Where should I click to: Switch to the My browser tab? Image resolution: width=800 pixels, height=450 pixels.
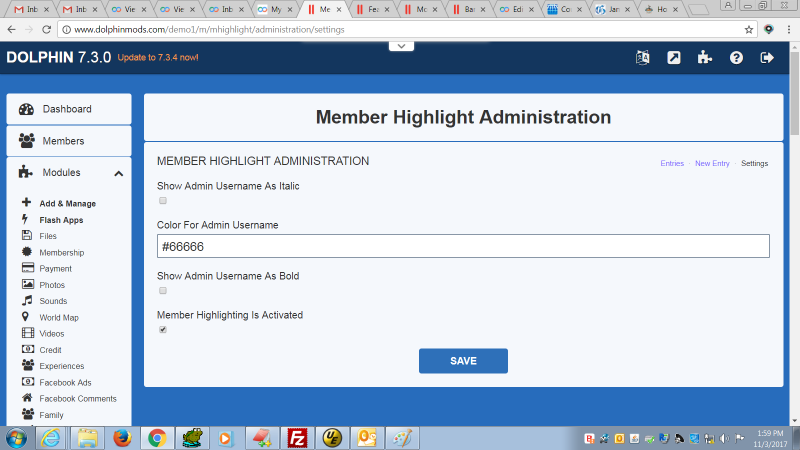click(x=276, y=9)
